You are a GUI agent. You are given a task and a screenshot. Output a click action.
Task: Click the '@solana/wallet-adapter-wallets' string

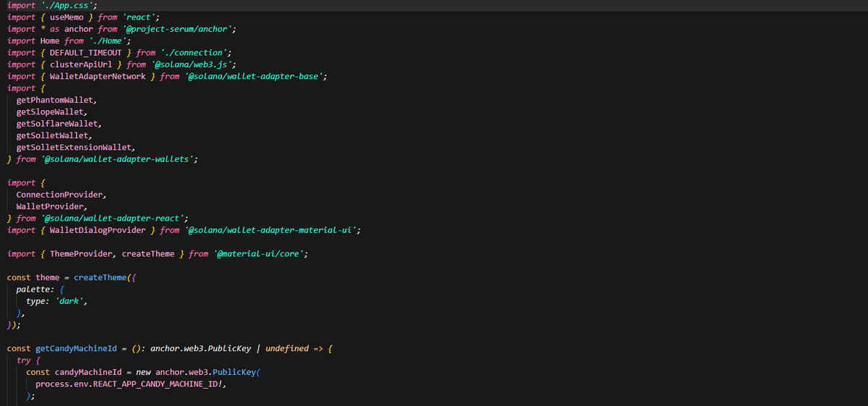point(116,158)
